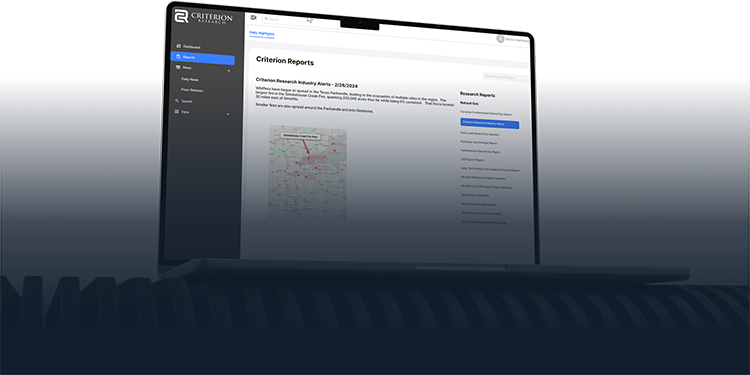
Task: Open Early Look Natural Gas Updates
Action: coord(480,133)
